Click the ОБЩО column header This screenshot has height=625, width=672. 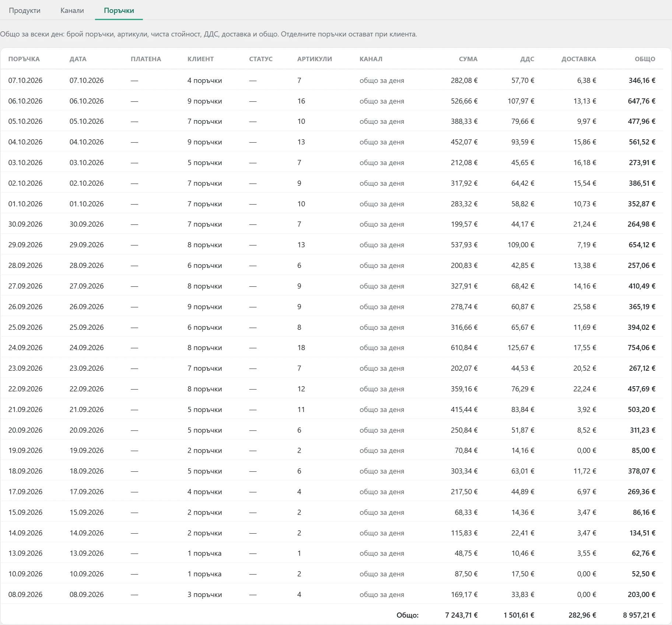[645, 59]
